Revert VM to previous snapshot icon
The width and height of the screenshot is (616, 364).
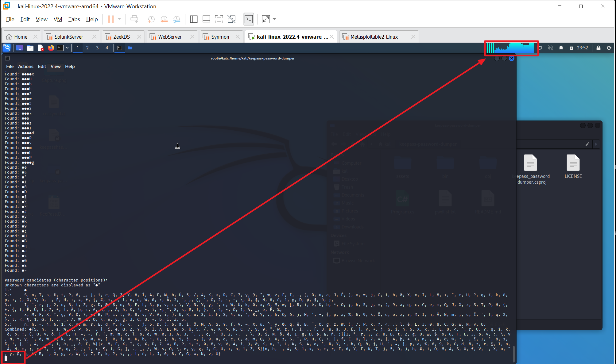point(164,19)
